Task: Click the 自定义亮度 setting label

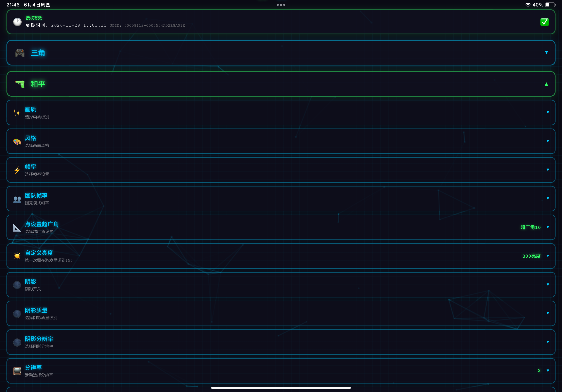Action: (39, 253)
